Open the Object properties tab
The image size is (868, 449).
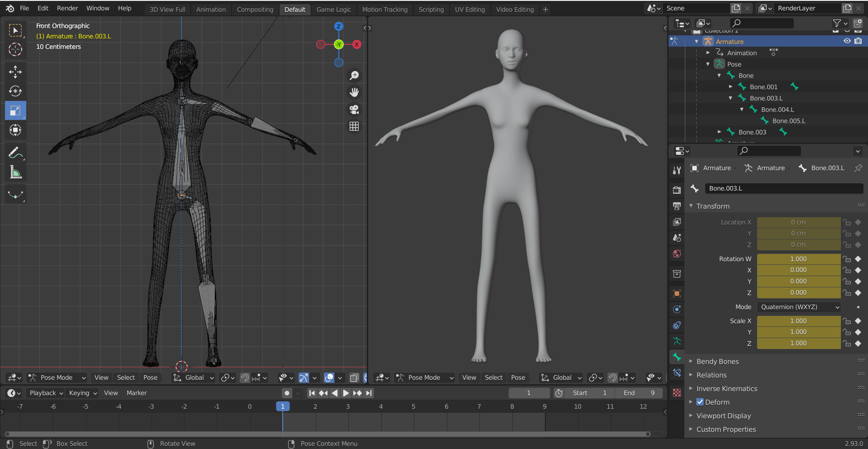click(677, 293)
